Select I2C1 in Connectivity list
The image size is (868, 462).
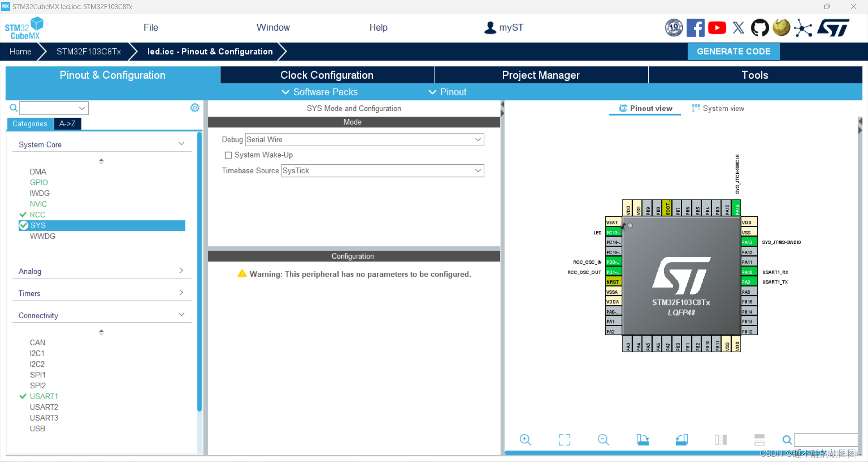point(37,353)
